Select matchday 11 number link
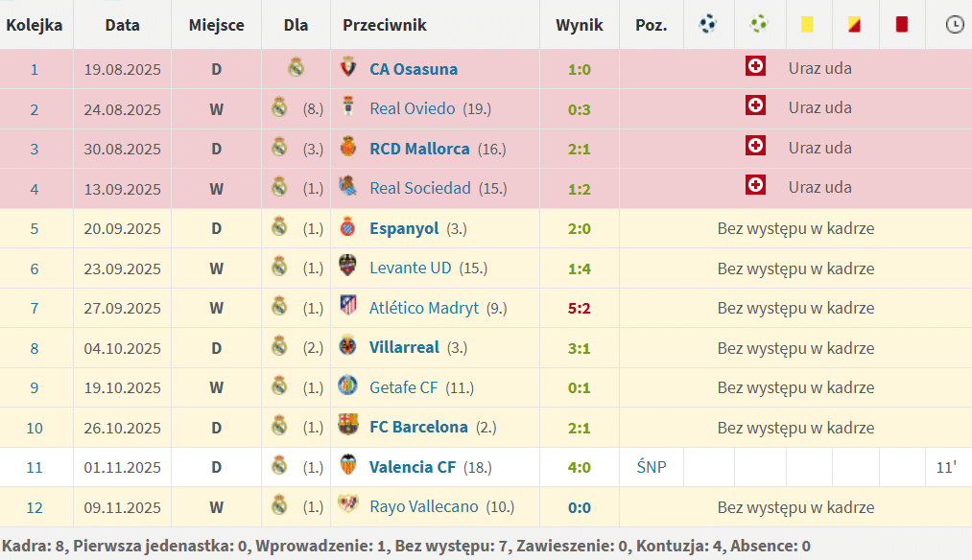This screenshot has width=972, height=560. click(35, 467)
